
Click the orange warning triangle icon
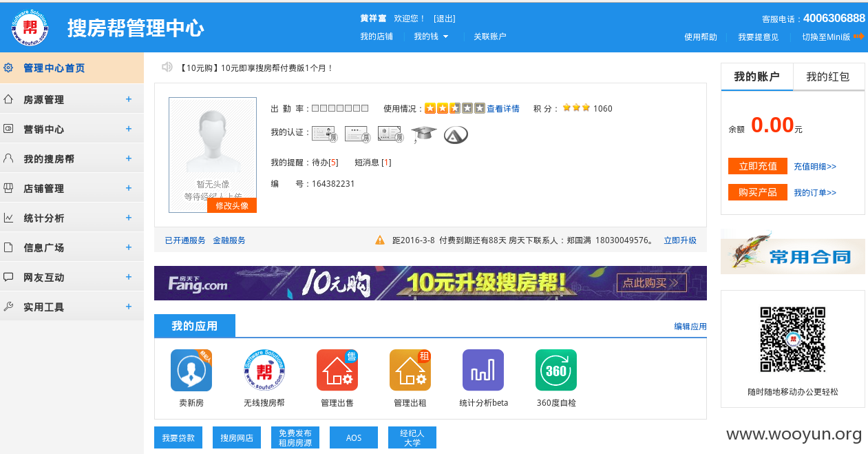380,240
